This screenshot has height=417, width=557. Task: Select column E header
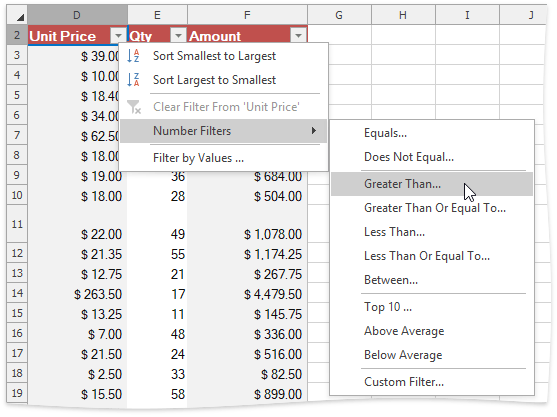[157, 15]
